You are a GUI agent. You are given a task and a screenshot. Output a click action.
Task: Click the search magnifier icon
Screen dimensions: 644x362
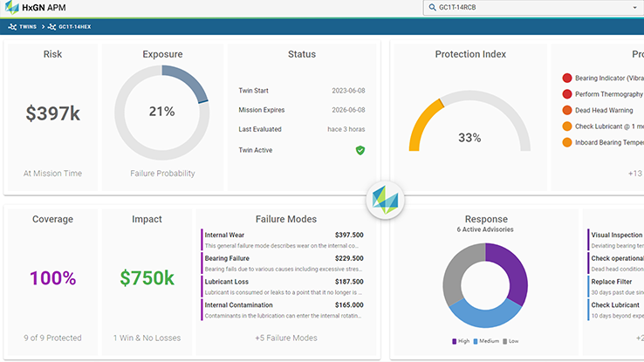pyautogui.click(x=431, y=8)
